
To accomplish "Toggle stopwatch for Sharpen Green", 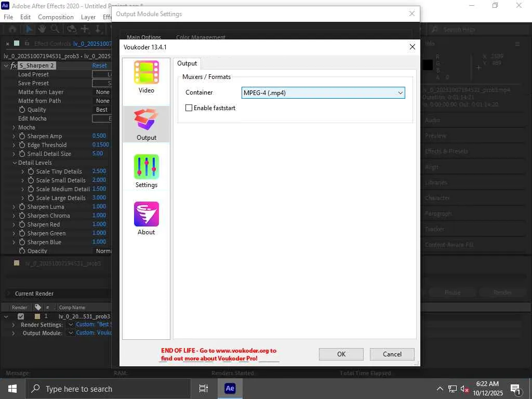I will click(x=22, y=233).
